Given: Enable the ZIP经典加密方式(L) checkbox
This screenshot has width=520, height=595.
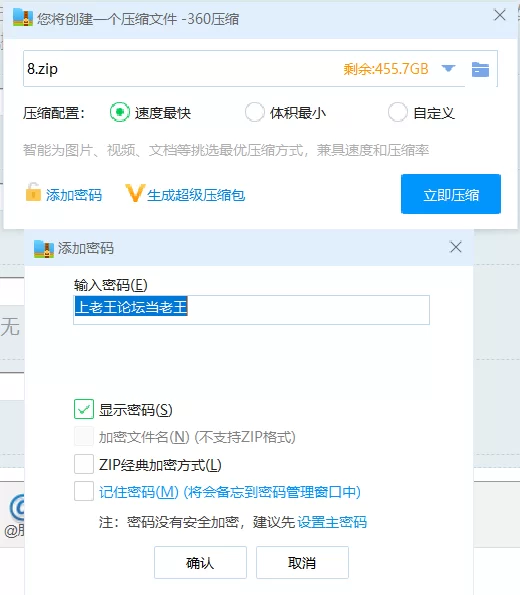Looking at the screenshot, I should 84,464.
